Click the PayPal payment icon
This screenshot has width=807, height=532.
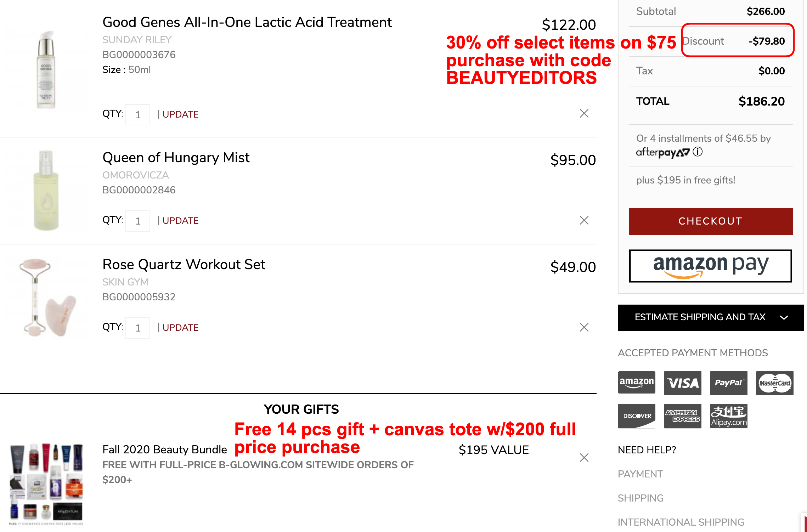coord(729,383)
